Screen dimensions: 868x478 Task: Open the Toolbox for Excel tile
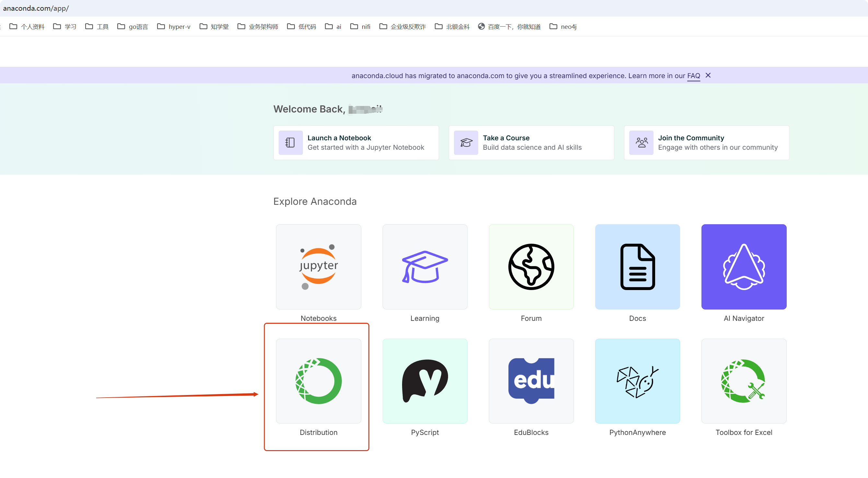[744, 381]
